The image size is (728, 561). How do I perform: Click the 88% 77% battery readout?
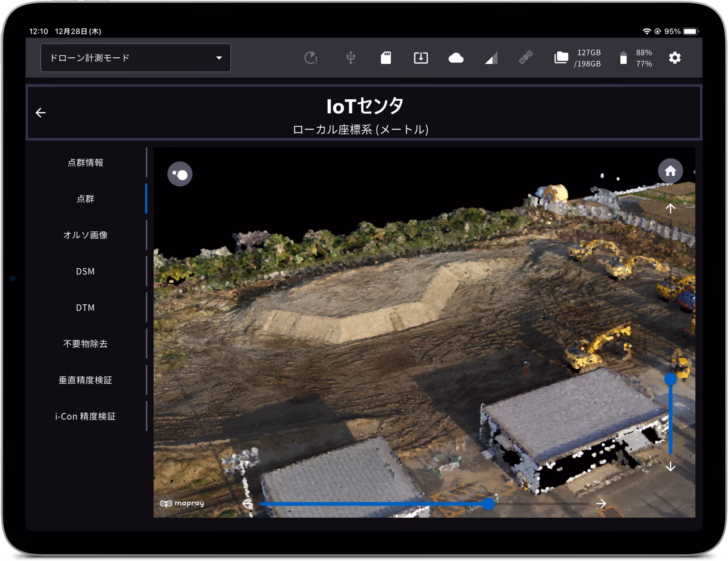coord(644,58)
